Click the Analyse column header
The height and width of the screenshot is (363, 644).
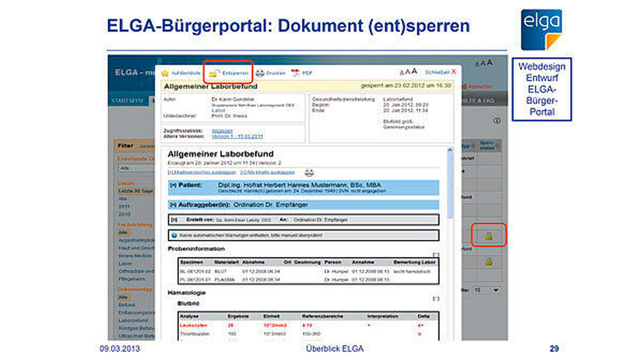pos(189,316)
